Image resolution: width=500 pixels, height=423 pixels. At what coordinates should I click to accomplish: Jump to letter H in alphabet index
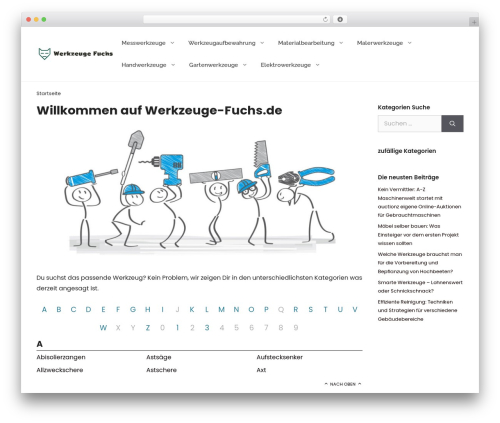(148, 310)
